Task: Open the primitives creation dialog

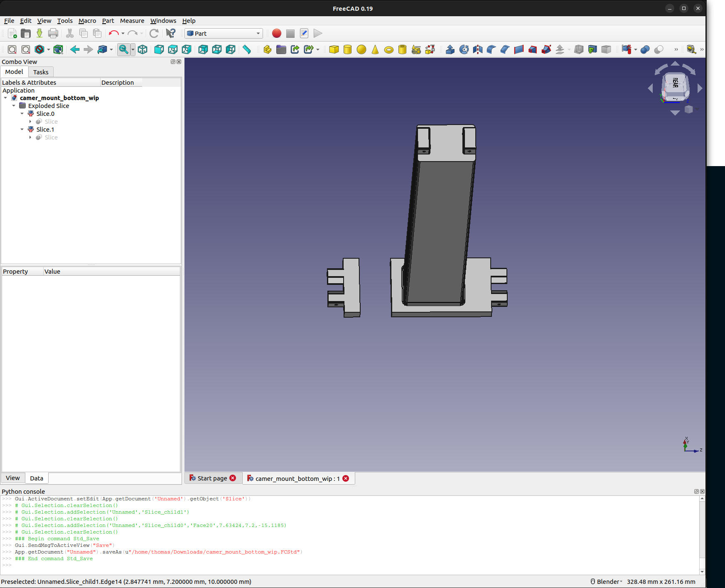Action: [x=415, y=49]
